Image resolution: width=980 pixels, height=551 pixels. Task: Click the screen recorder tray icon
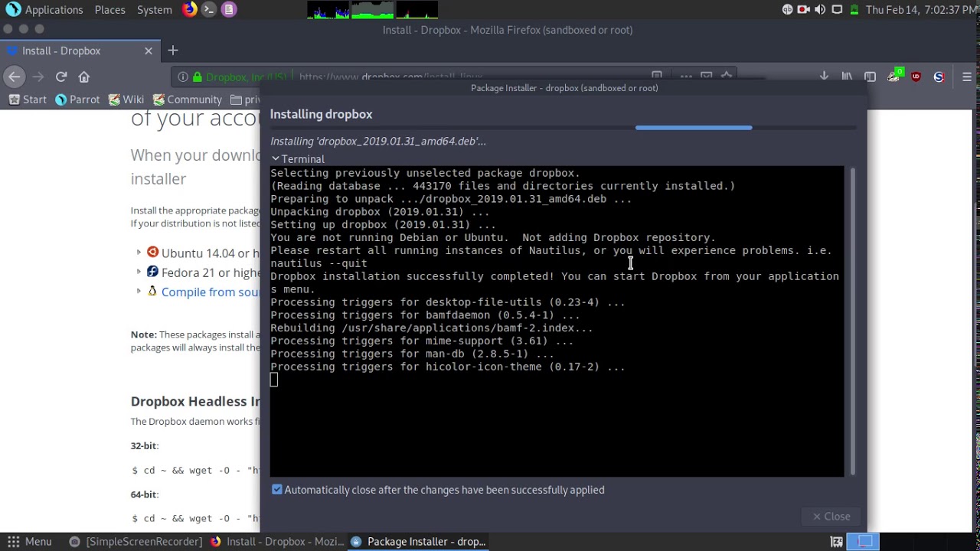click(x=803, y=10)
